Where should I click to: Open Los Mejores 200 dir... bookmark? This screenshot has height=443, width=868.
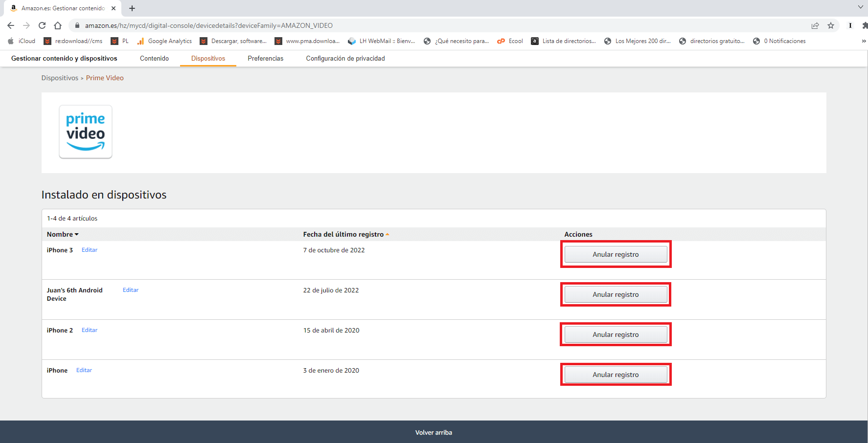pos(638,41)
